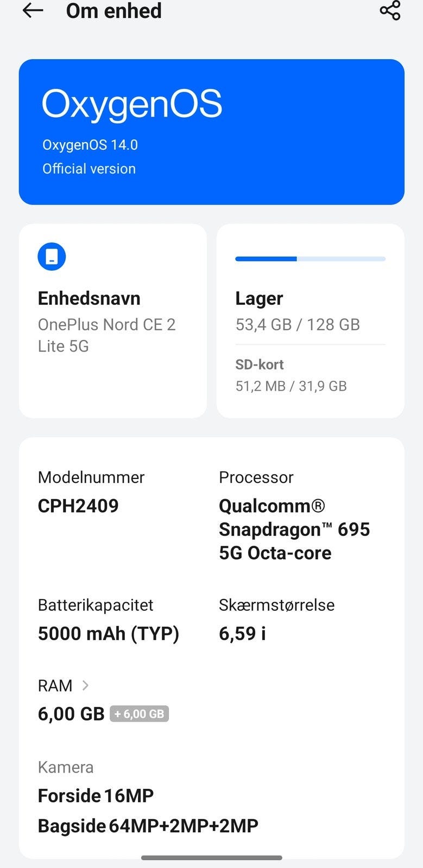Expand RAM details chevron

(x=85, y=685)
